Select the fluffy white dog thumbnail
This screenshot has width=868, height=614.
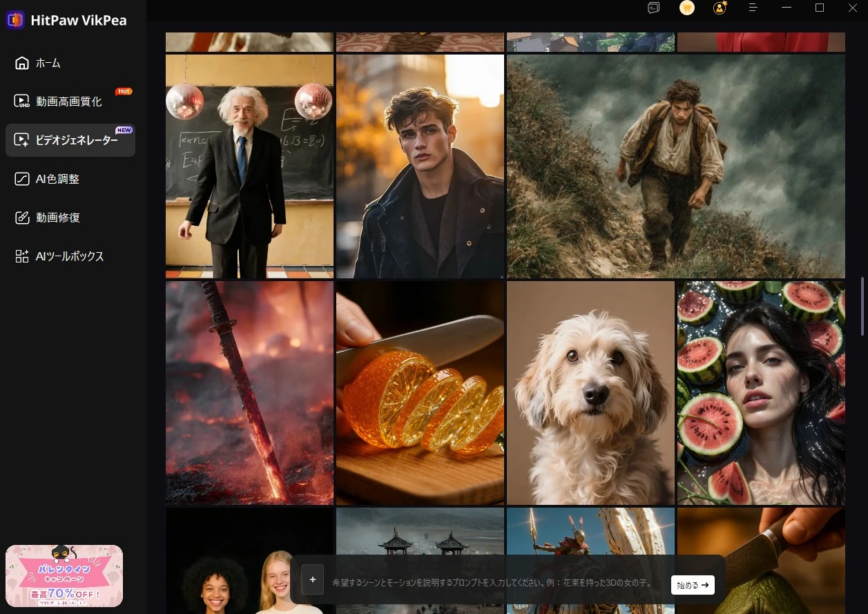click(x=590, y=392)
